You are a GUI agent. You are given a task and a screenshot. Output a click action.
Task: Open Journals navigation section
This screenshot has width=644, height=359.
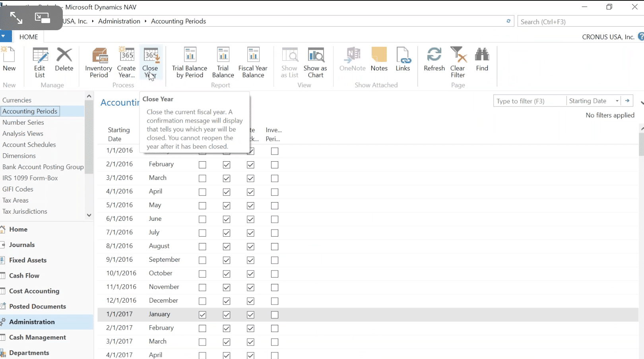pyautogui.click(x=22, y=245)
